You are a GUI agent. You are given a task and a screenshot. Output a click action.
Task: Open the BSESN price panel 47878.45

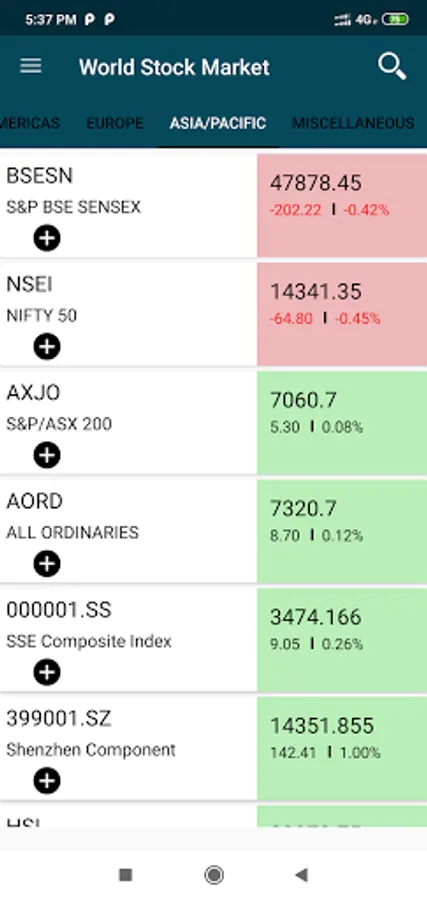342,205
